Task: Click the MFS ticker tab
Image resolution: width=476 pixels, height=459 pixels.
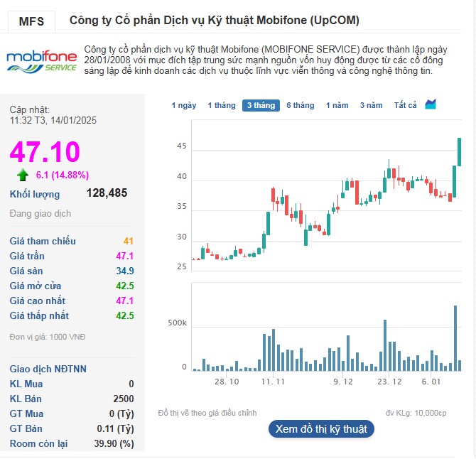Action: (x=31, y=21)
